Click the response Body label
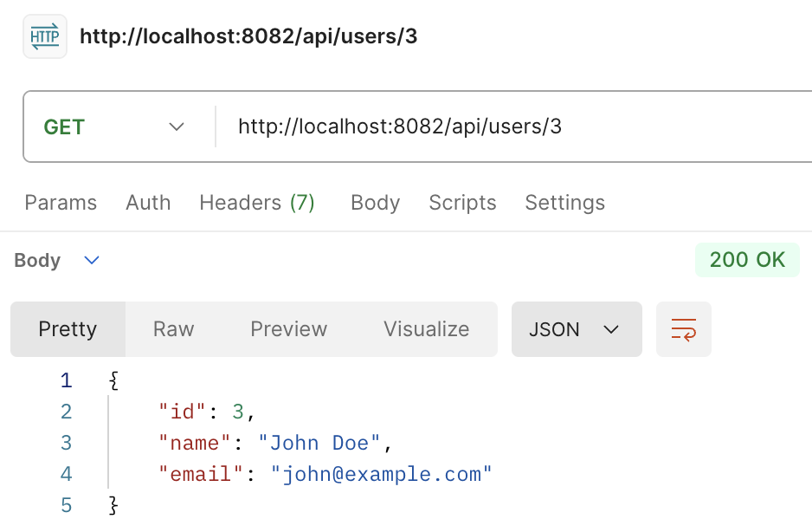 pos(37,260)
